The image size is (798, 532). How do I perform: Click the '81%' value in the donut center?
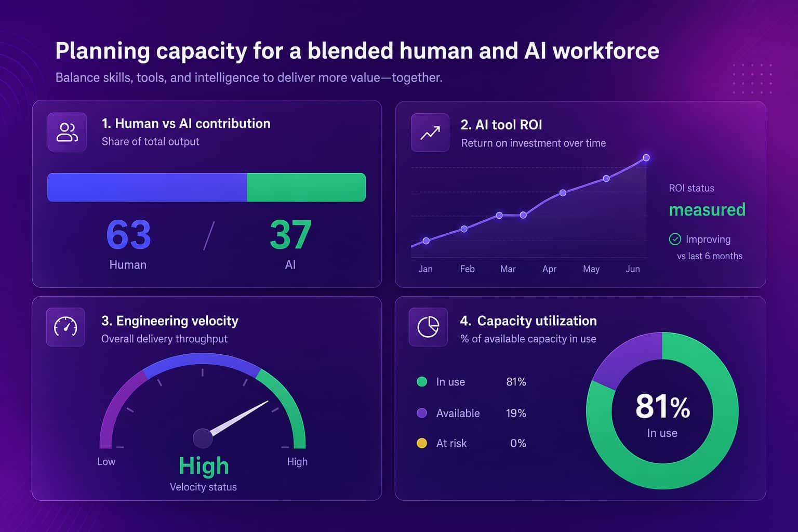point(662,406)
